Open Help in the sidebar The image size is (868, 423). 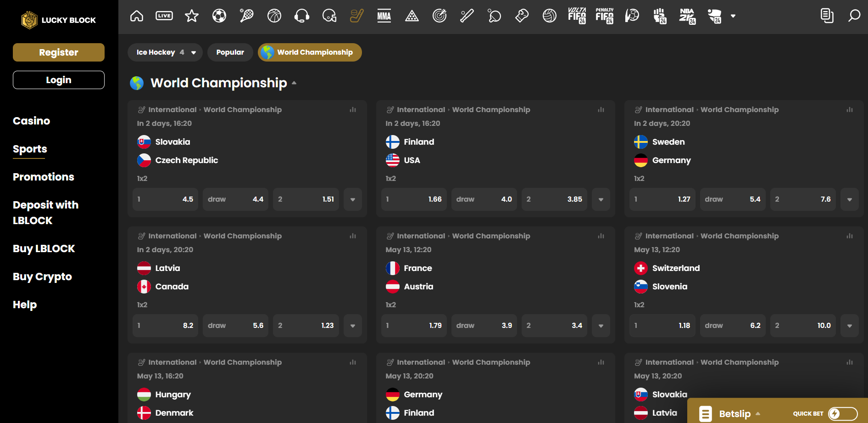point(25,305)
